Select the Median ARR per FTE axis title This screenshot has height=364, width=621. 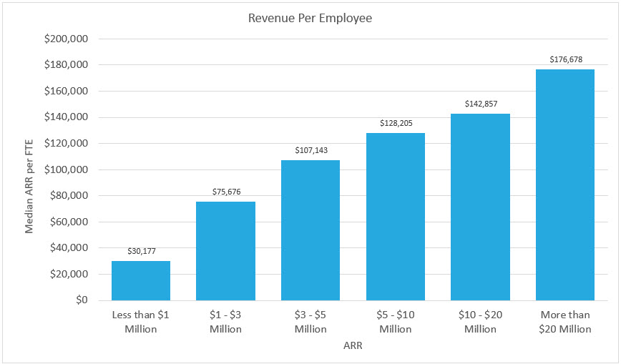[29, 186]
